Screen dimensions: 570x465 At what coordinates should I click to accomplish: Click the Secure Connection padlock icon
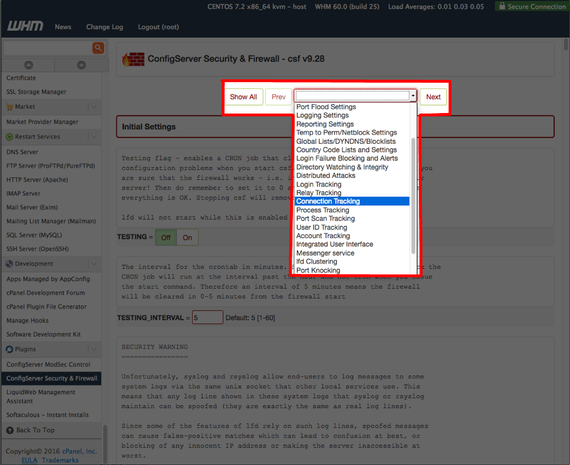(x=502, y=6)
